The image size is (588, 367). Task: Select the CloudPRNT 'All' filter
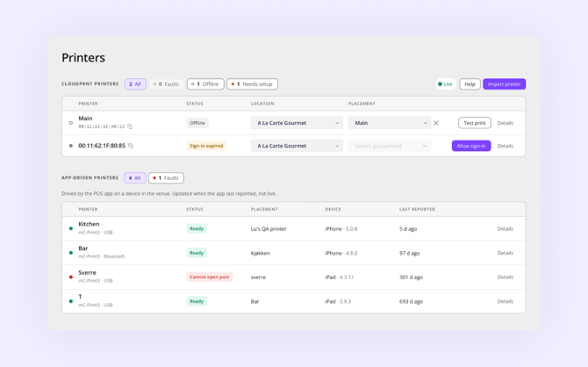[x=135, y=84]
